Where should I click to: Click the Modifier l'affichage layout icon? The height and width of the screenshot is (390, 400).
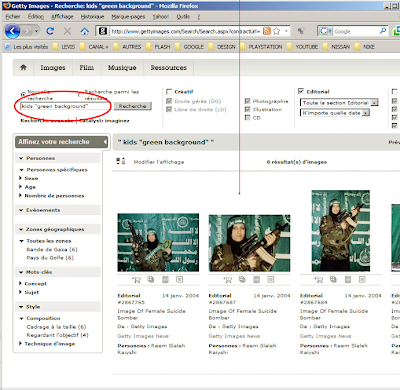(x=121, y=161)
